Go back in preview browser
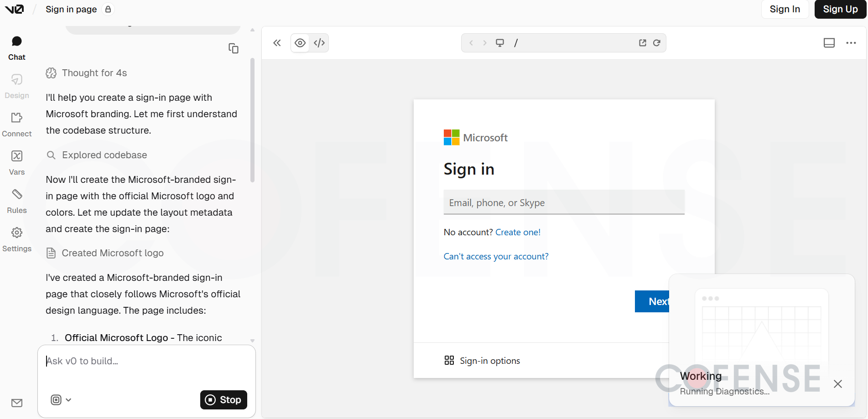 [x=471, y=43]
